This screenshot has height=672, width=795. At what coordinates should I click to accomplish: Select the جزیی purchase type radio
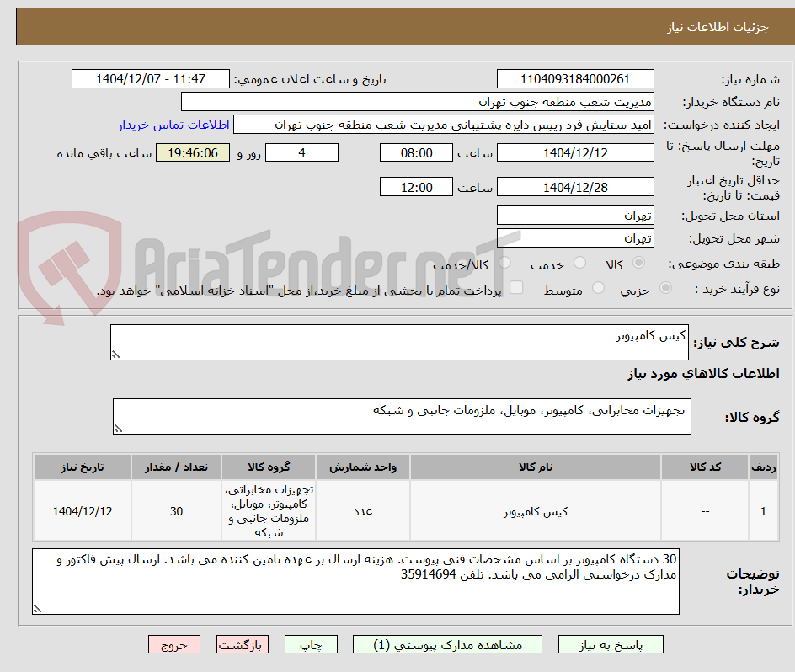click(x=665, y=288)
